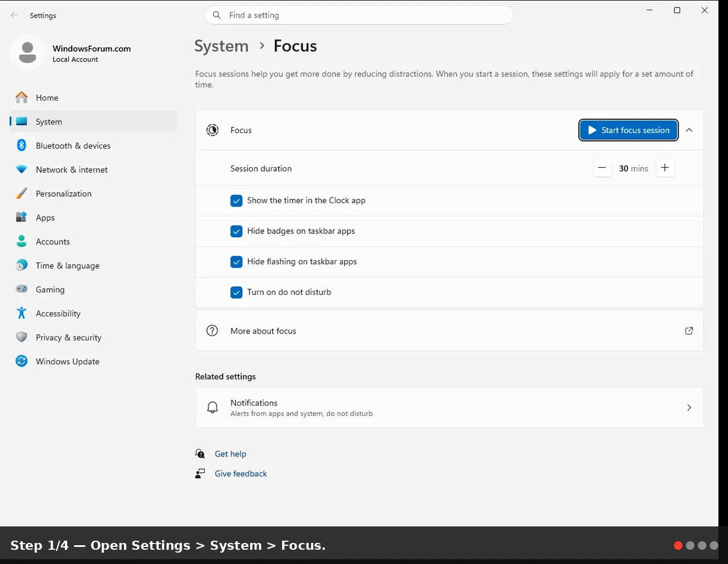Screen dimensions: 728x564
Task: Open the Get help link
Action: tap(230, 454)
